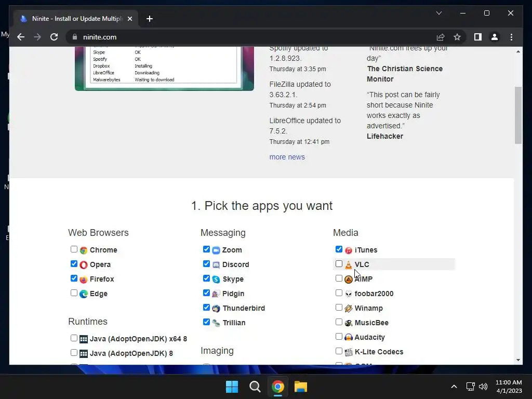Viewport: 532px width, 399px height.
Task: Check the Audacity checkbox
Action: [339, 337]
